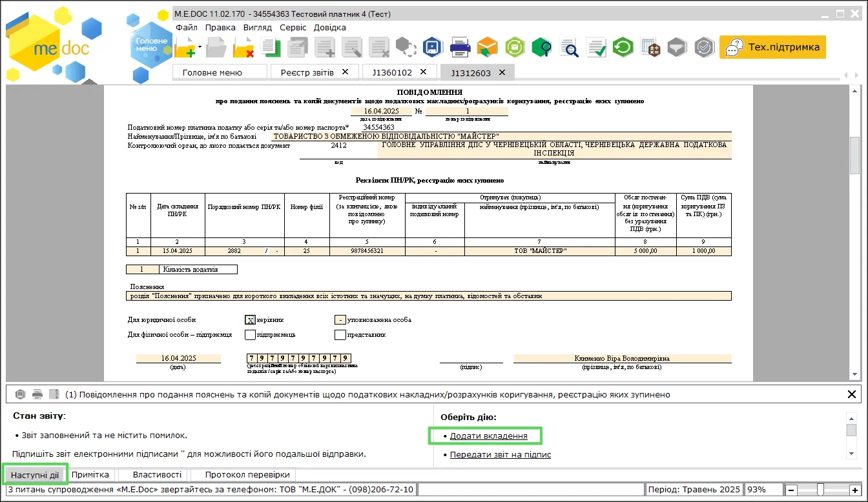This screenshot has height=502, width=868.
Task: Toggle the керівник checkbox
Action: tap(250, 319)
